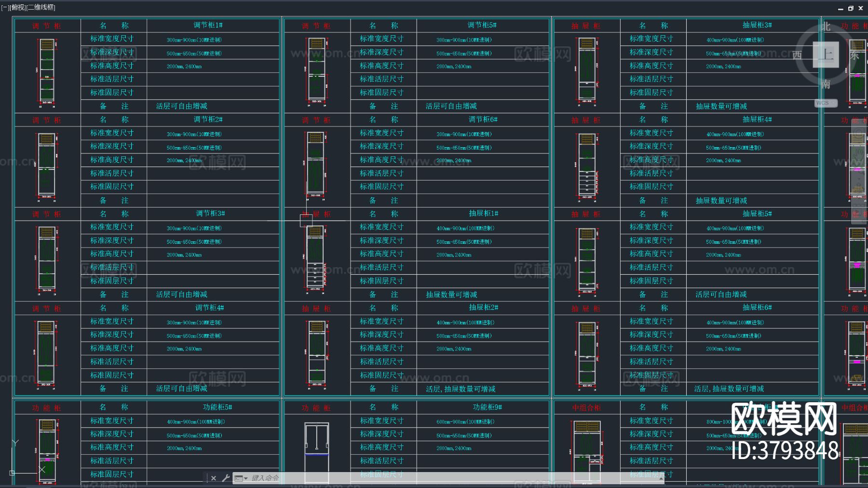Image resolution: width=868 pixels, height=488 pixels.
Task: Select the 抽屉柜1# cabinet elevation drawing
Action: (315, 261)
